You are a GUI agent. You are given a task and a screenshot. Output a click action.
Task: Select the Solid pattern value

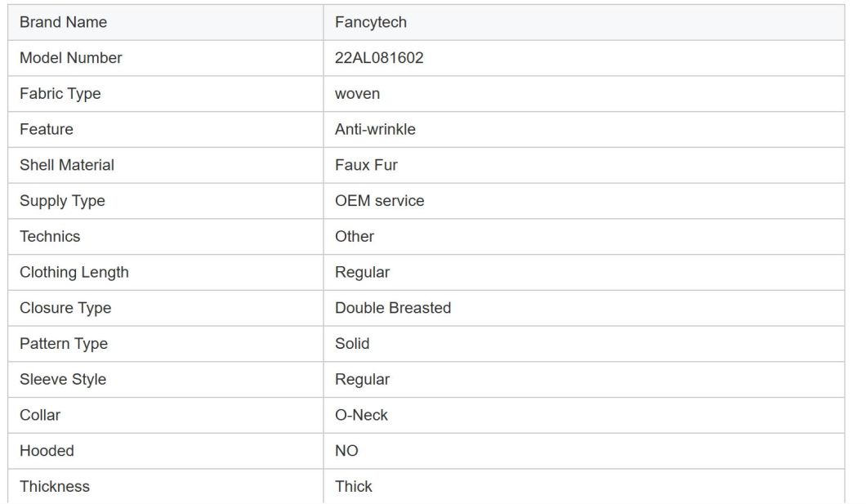coord(352,343)
